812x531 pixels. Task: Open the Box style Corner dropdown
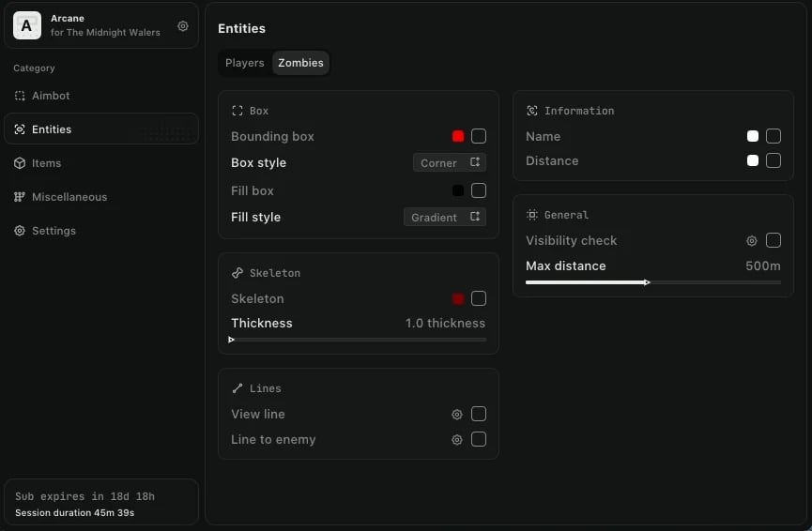coord(450,163)
